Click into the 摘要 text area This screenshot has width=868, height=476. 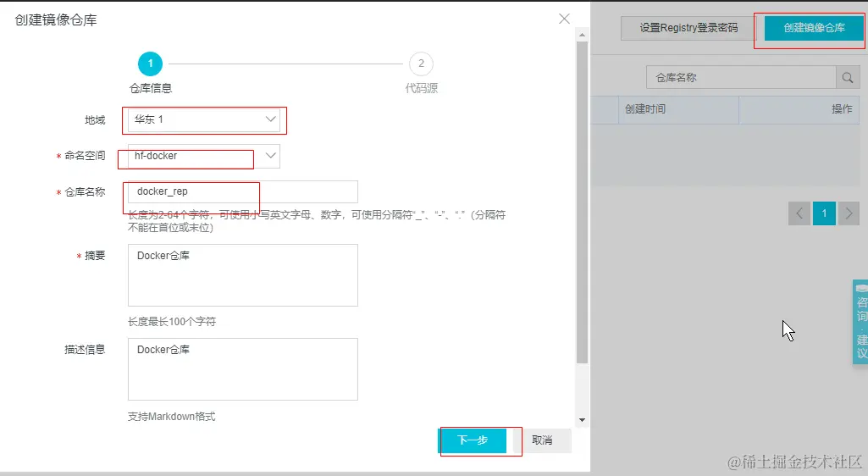[242, 275]
